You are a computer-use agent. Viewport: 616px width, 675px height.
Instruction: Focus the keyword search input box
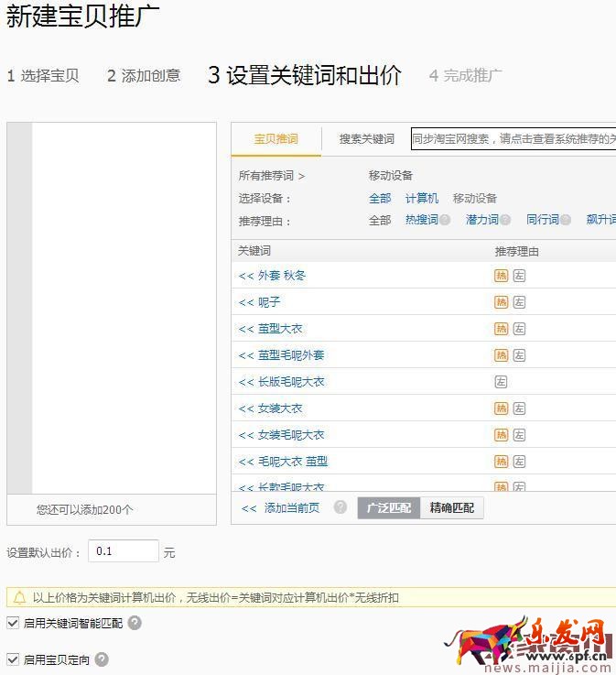click(x=513, y=139)
